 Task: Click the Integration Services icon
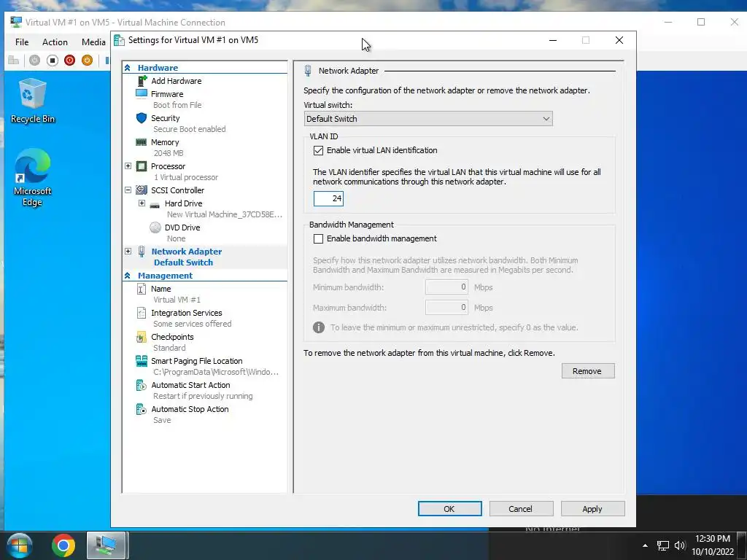tap(142, 313)
